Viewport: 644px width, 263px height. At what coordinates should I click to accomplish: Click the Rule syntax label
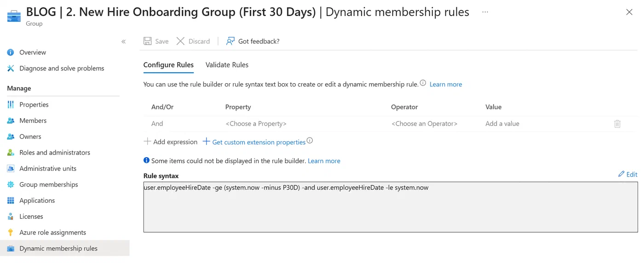click(x=161, y=176)
